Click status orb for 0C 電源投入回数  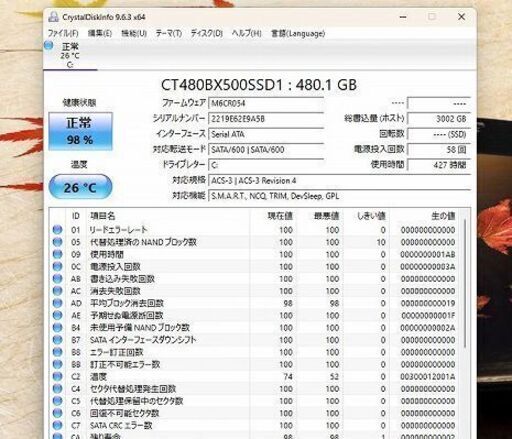tap(58, 267)
